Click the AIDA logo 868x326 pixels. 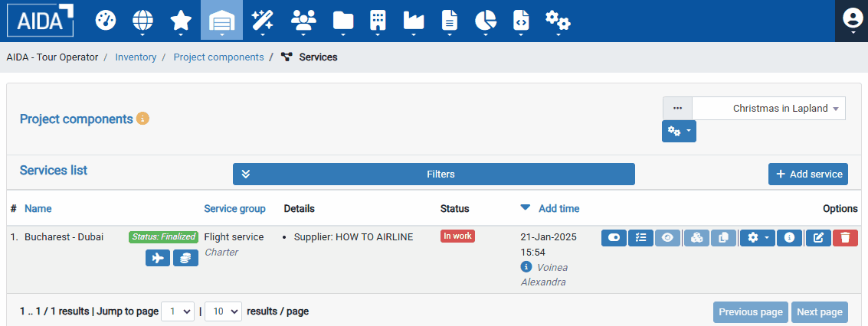[x=40, y=20]
